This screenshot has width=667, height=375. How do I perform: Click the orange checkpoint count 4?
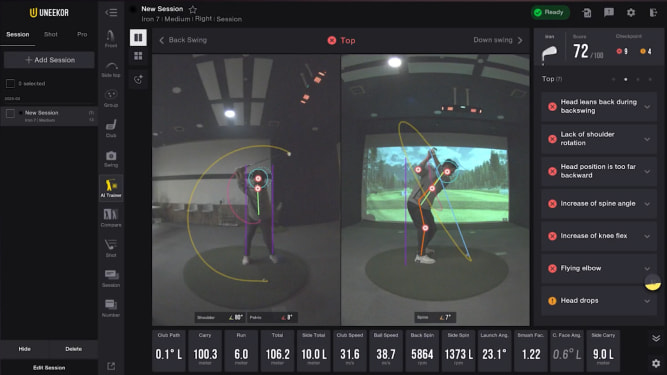pyautogui.click(x=646, y=51)
